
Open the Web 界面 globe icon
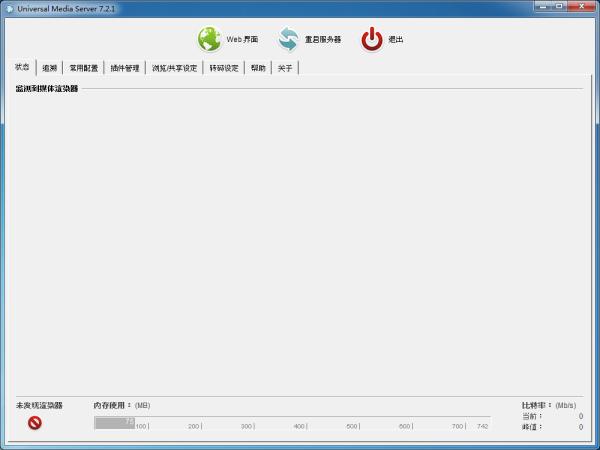pos(209,39)
